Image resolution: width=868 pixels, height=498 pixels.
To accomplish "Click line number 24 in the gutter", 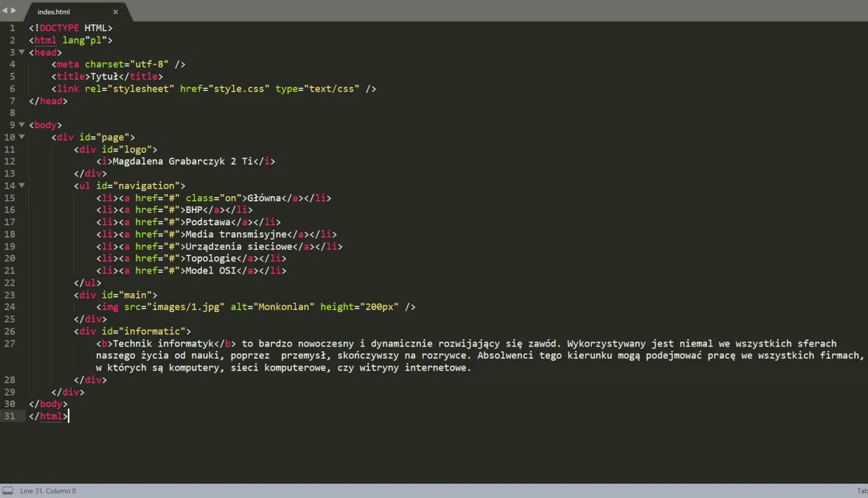I will click(x=9, y=307).
